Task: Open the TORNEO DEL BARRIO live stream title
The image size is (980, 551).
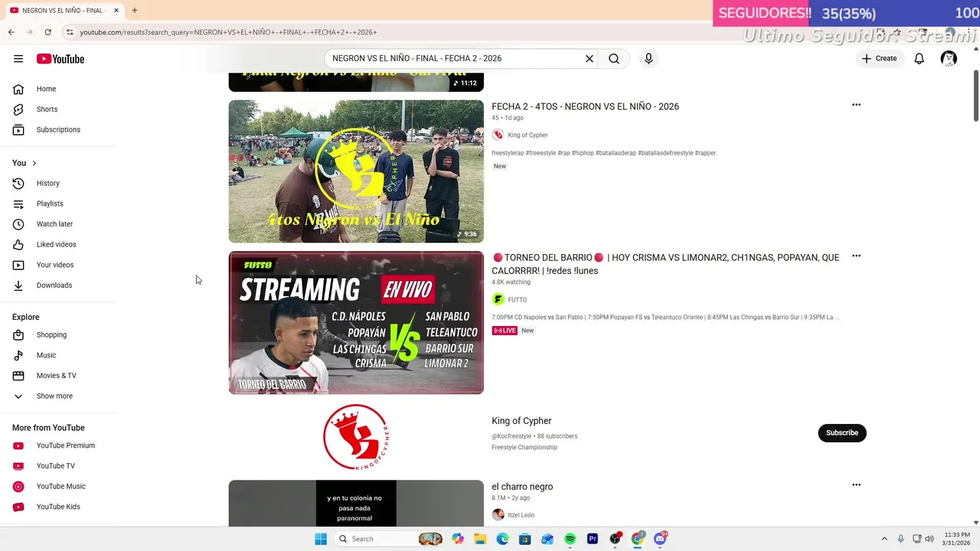Action: tap(665, 264)
